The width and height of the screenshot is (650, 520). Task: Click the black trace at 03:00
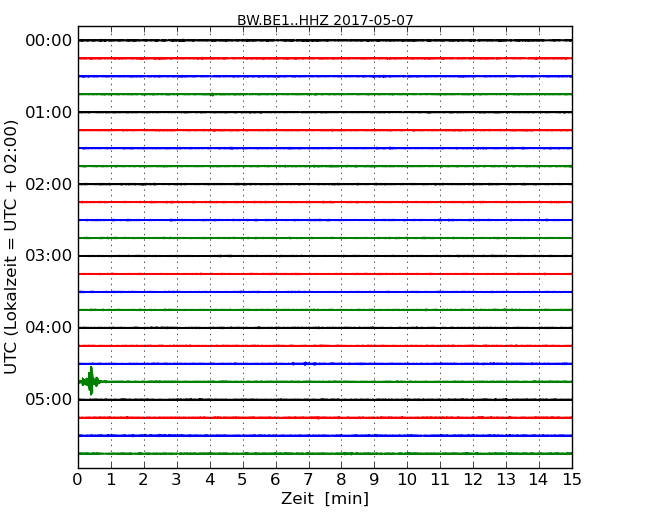[325, 256]
